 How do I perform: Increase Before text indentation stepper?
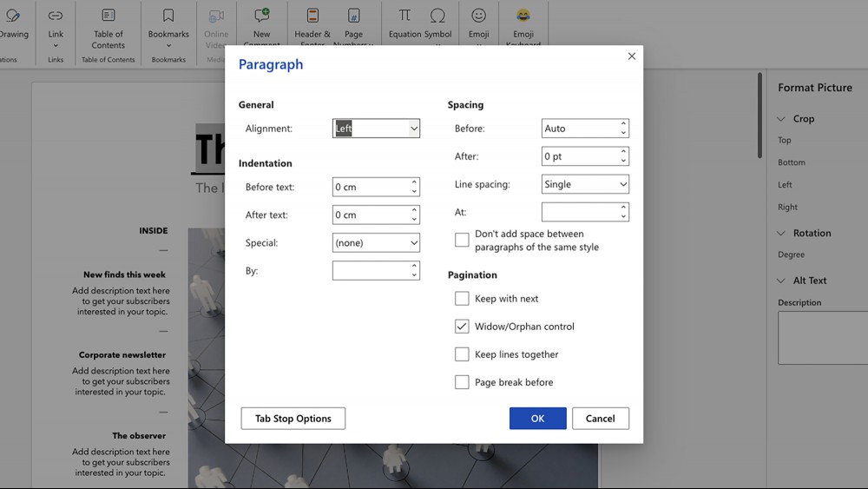414,182
